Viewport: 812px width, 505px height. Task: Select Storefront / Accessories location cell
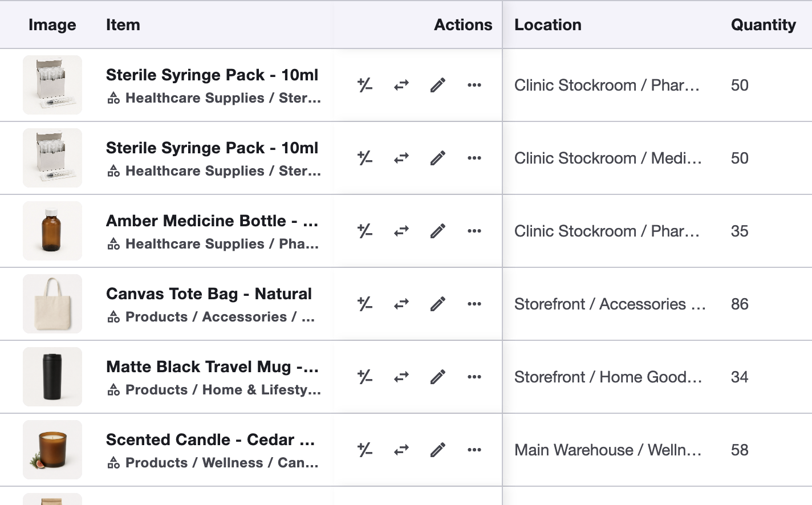(x=610, y=304)
